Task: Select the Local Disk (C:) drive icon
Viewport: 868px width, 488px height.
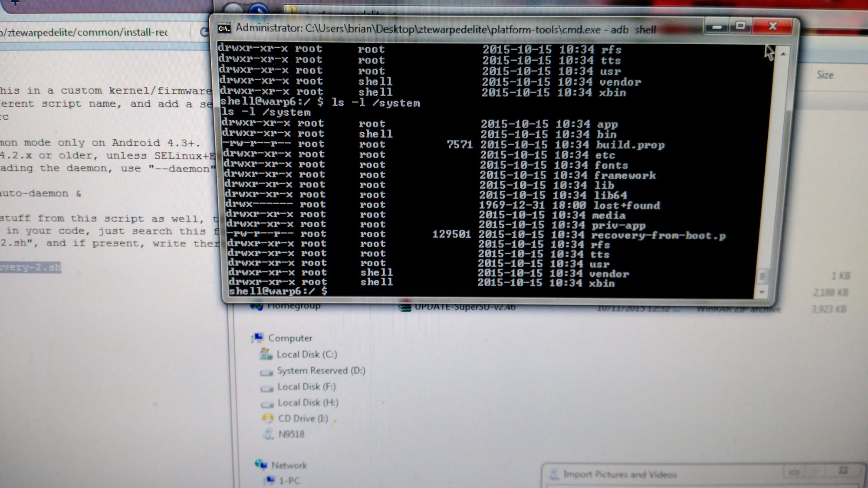Action: (x=266, y=355)
